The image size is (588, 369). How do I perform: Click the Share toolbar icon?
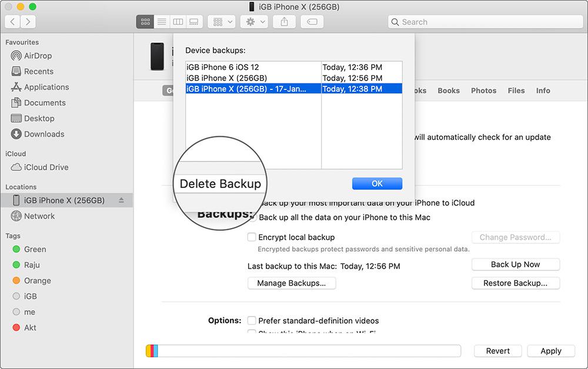coord(284,22)
